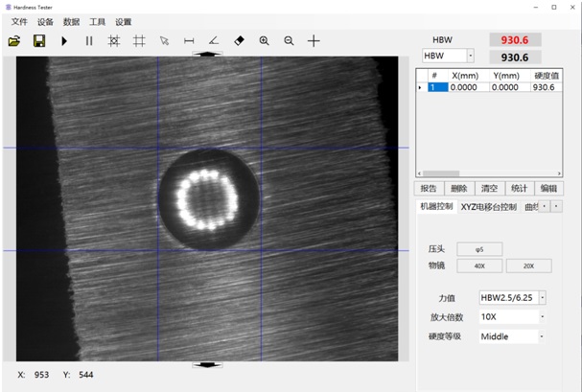Image resolution: width=582 pixels, height=392 pixels.
Task: Choose the eraser tool in toolbar
Action: [x=239, y=41]
